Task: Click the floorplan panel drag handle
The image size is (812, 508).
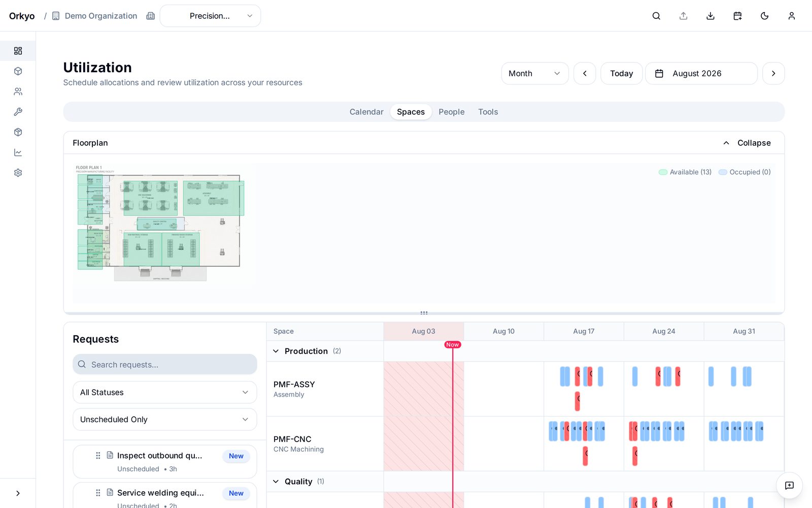Action: (x=424, y=313)
